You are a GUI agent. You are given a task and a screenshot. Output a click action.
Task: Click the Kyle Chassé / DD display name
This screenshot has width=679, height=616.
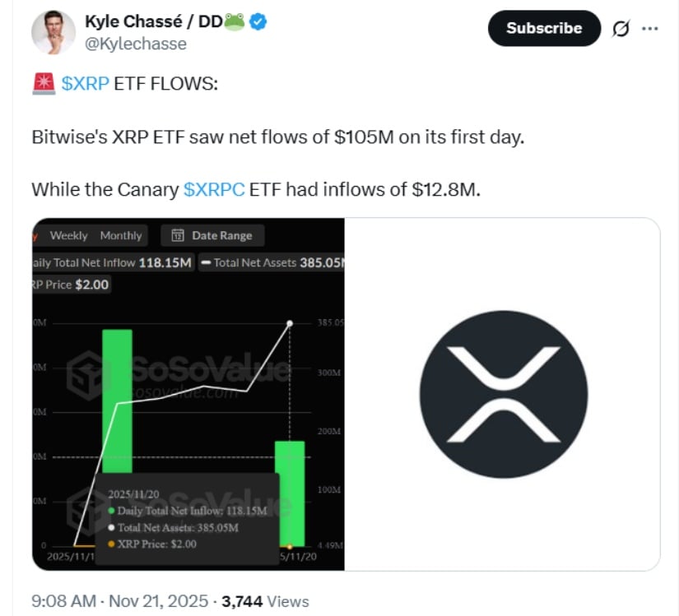click(x=153, y=22)
